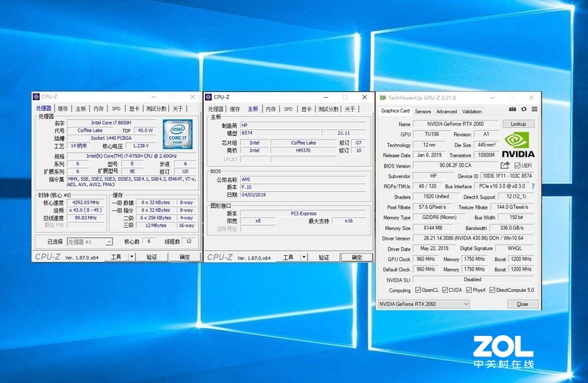Open 处理器 tab in mainboard CPU-Z window
The image size is (588, 383).
pos(215,109)
